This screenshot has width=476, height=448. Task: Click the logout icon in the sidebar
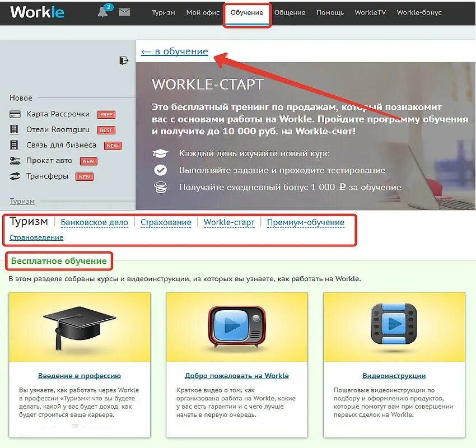123,60
